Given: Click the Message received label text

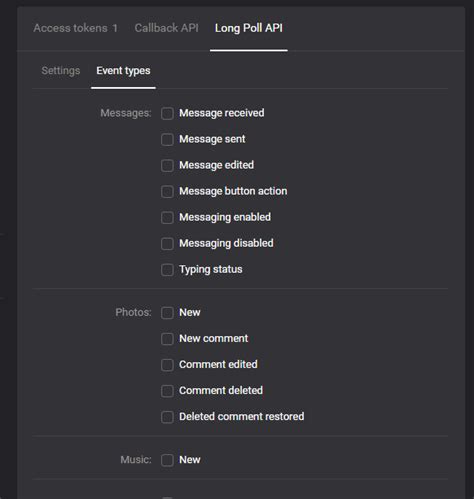Looking at the screenshot, I should point(222,113).
